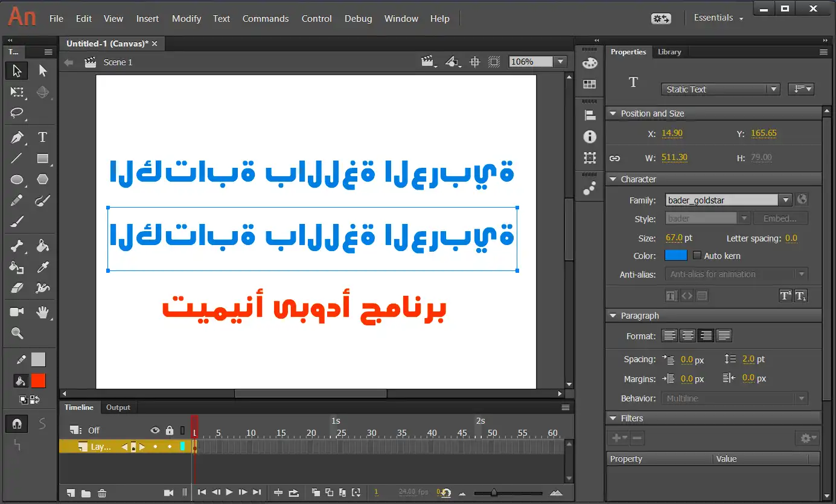836x504 pixels.
Task: Select the Width tool
Action: click(x=42, y=288)
